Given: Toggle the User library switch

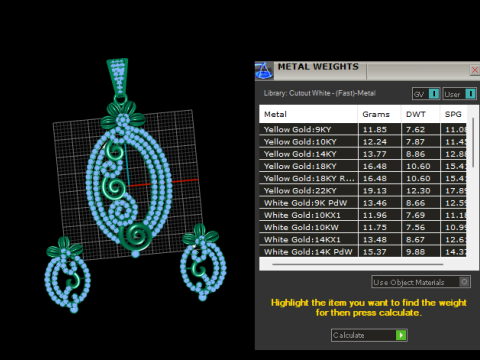Looking at the screenshot, I should [x=459, y=94].
